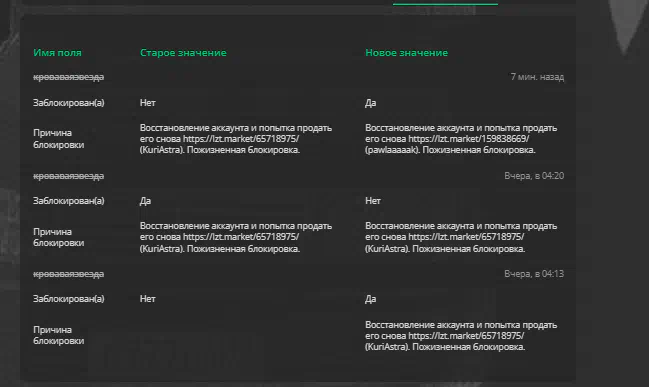Select "Причина блокировки" label in the 7 мин. entry
The image size is (649, 387).
(58, 139)
